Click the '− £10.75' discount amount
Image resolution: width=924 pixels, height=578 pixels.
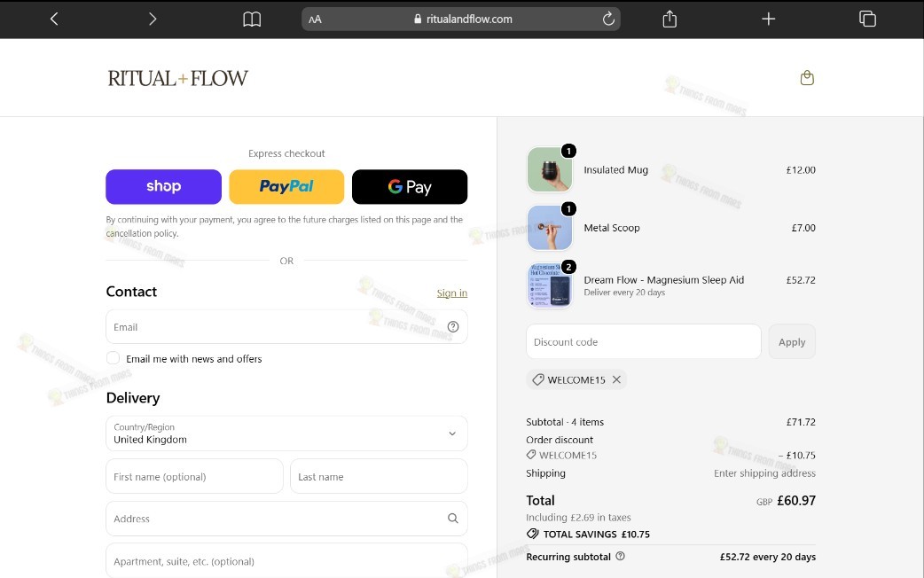796,456
